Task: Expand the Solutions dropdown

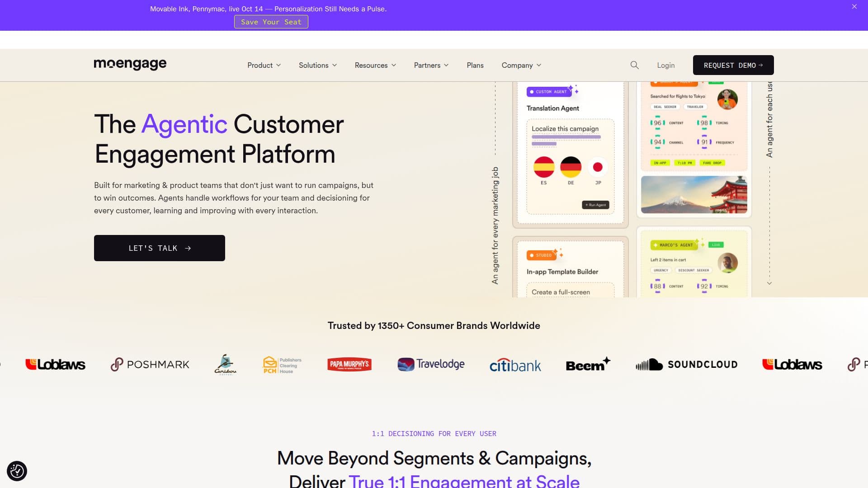Action: 318,65
